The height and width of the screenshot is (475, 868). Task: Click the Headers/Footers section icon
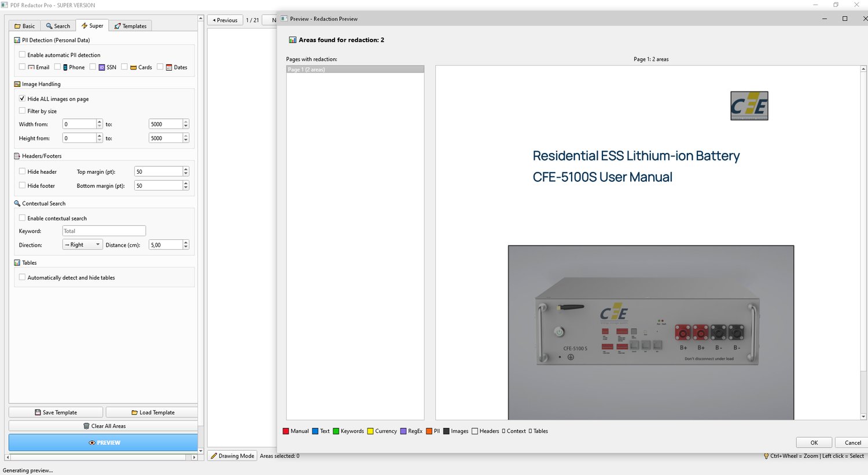(x=17, y=156)
